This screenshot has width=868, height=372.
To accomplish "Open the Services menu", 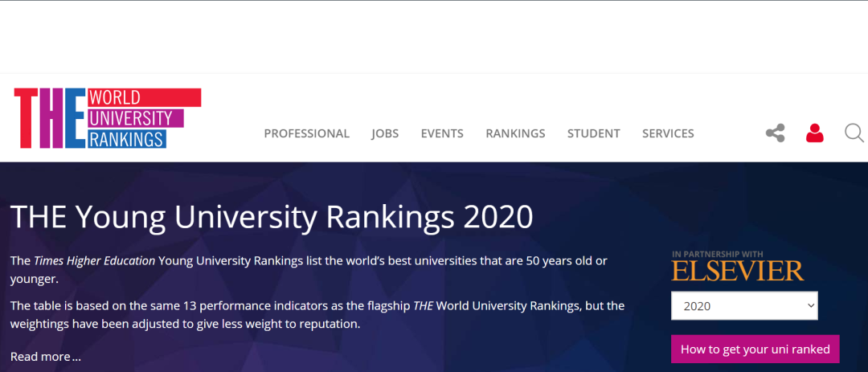I will click(x=668, y=133).
